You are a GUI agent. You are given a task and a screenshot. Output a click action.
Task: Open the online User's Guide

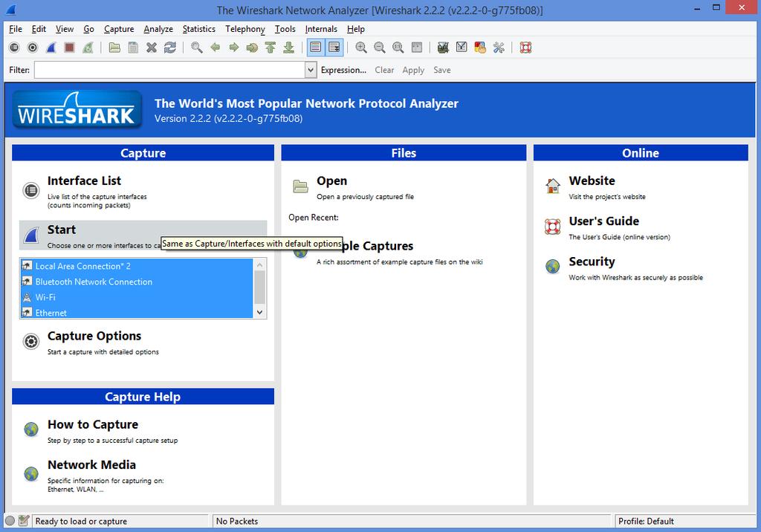[x=603, y=221]
